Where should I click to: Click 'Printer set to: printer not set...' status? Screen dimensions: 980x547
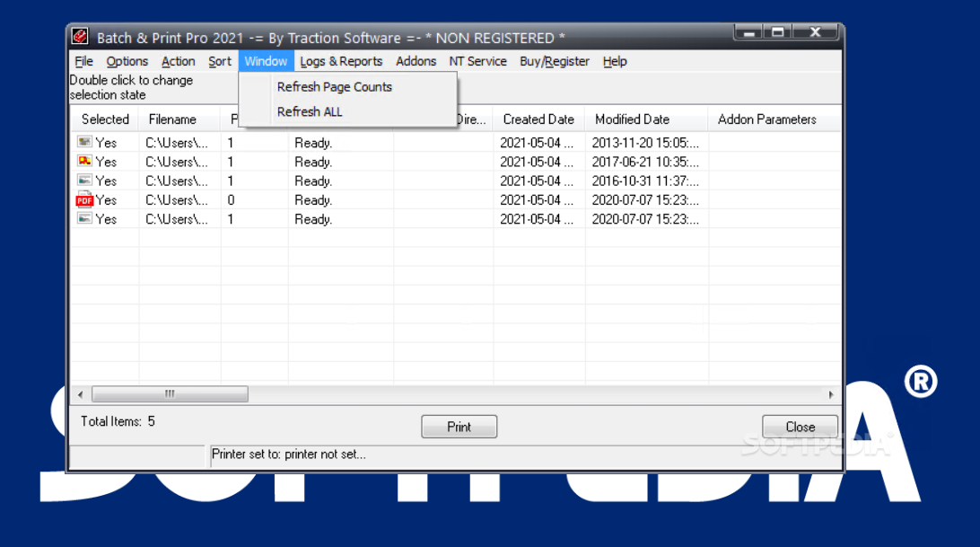click(x=289, y=454)
